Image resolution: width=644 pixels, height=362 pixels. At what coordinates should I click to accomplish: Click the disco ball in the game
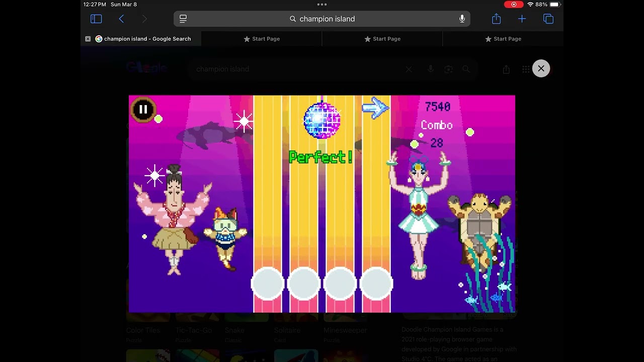[x=322, y=120]
